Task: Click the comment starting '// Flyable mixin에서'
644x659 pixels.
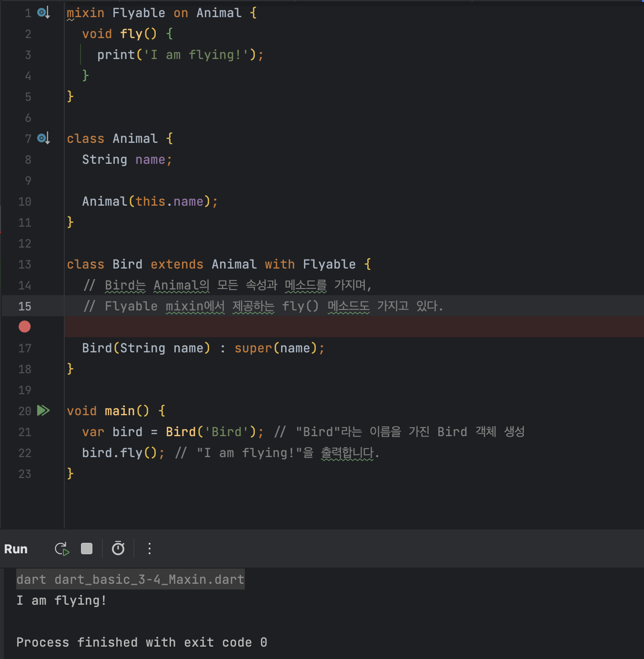Action: [263, 306]
